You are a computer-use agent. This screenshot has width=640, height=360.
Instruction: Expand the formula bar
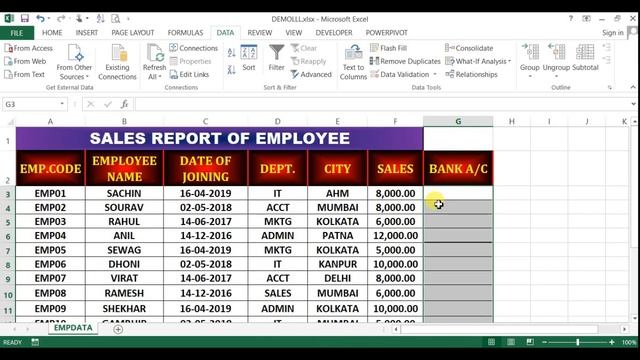633,104
